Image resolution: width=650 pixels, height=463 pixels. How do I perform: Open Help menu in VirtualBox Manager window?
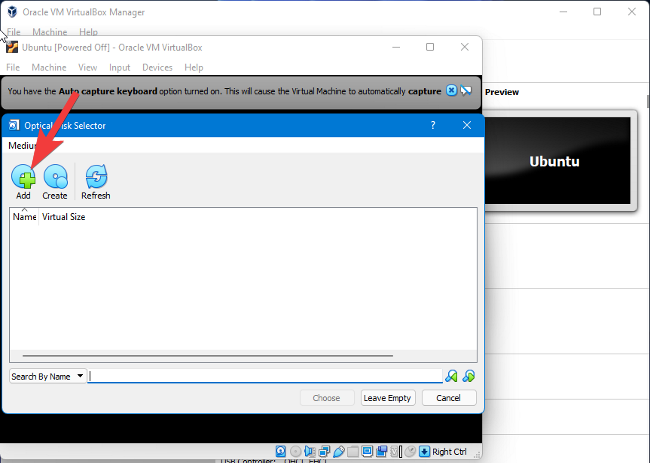tap(88, 32)
